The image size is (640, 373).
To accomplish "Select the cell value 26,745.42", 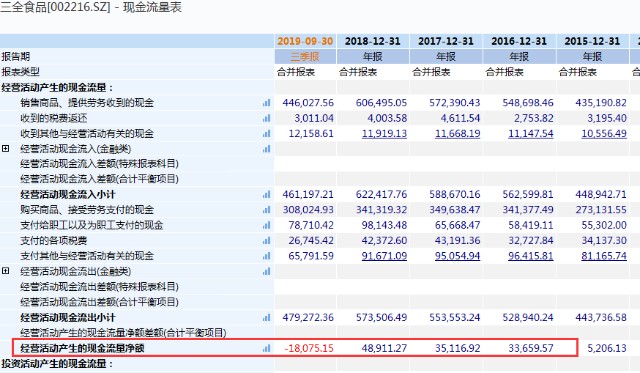I will 311,241.
